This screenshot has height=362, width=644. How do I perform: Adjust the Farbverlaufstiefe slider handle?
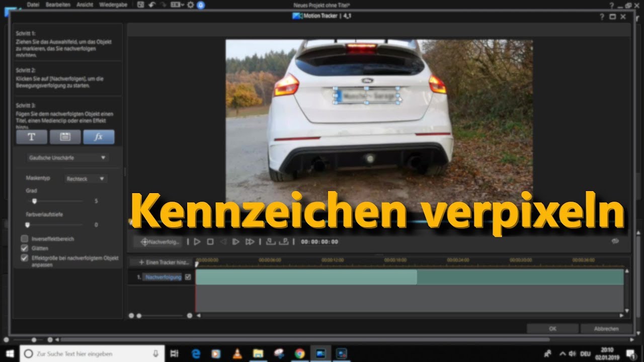coord(27,225)
